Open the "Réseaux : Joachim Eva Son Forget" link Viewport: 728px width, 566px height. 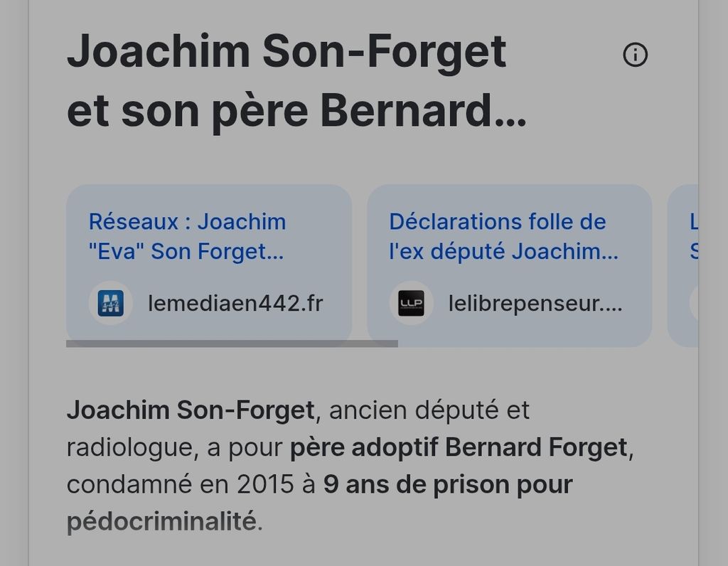click(187, 236)
